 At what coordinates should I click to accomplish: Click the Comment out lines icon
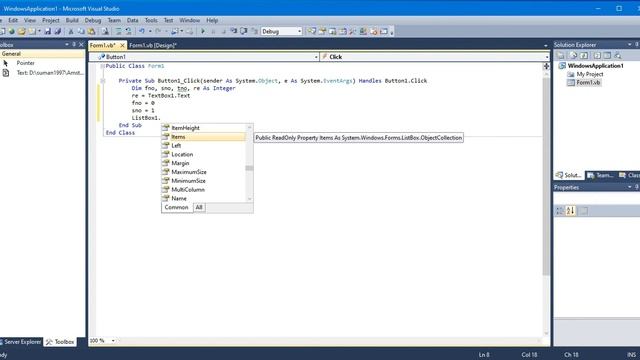coord(118,31)
